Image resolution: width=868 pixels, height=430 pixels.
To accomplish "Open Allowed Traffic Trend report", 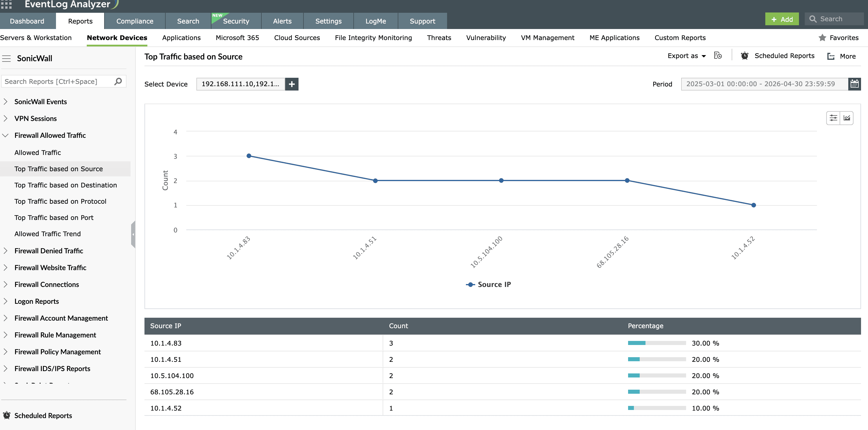I will 48,234.
